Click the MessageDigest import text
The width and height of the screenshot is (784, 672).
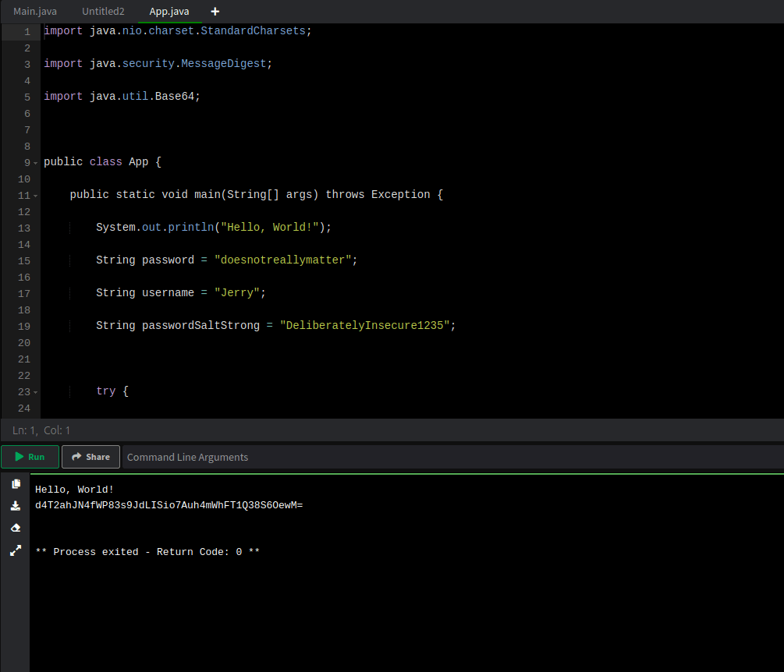pos(224,63)
